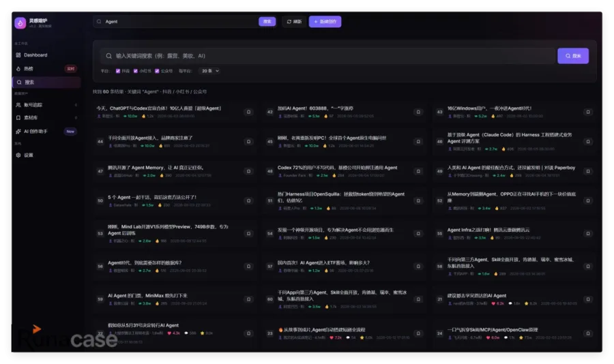This screenshot has height=364, width=614.
Task: Toggle the 公众号 platform checkbox
Action: (157, 71)
